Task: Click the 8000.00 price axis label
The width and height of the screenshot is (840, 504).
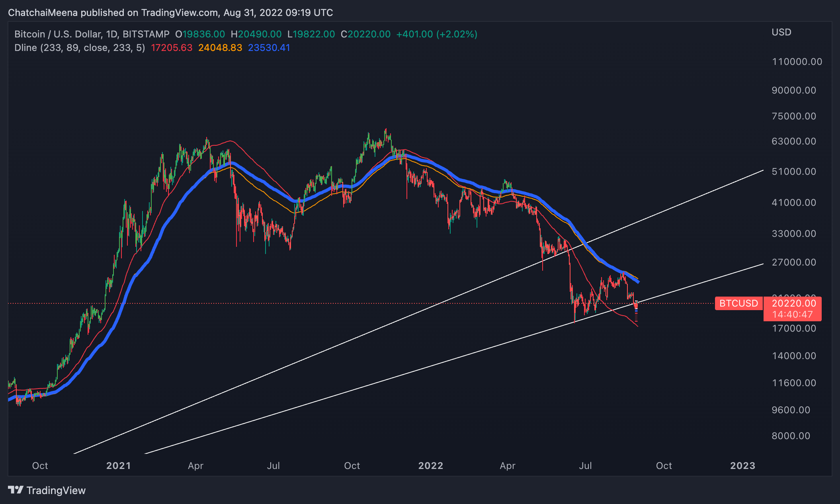Action: click(791, 436)
